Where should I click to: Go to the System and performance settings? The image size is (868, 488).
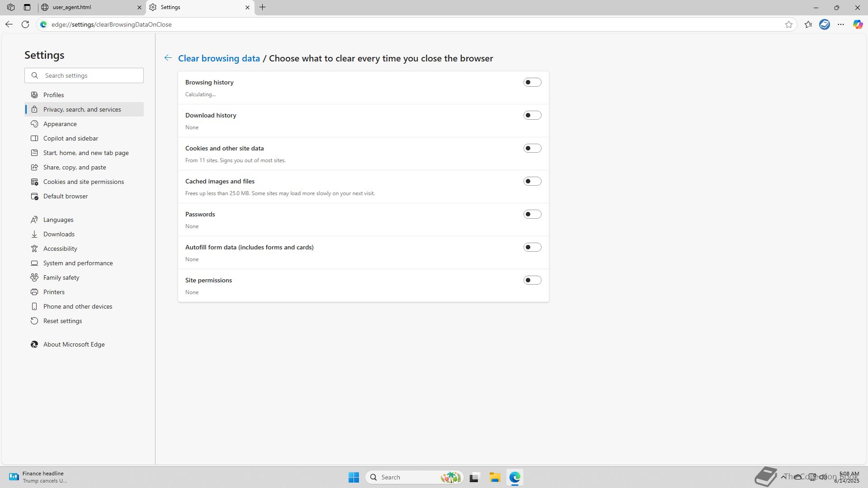click(x=78, y=263)
